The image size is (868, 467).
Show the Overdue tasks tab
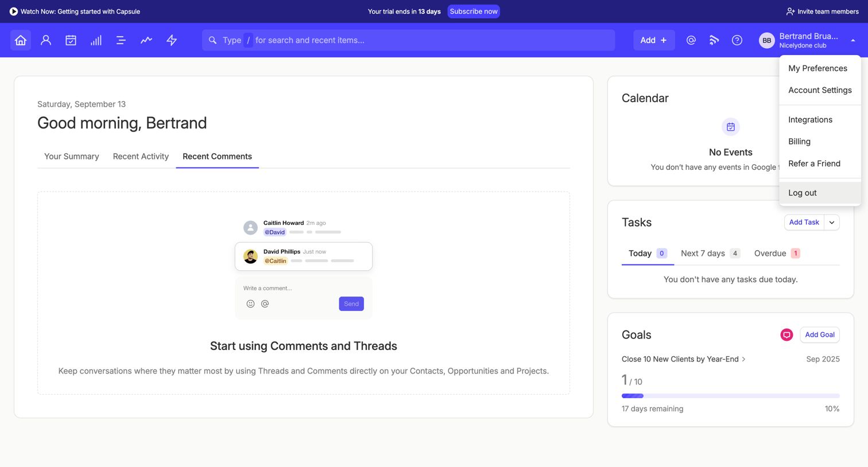point(777,254)
